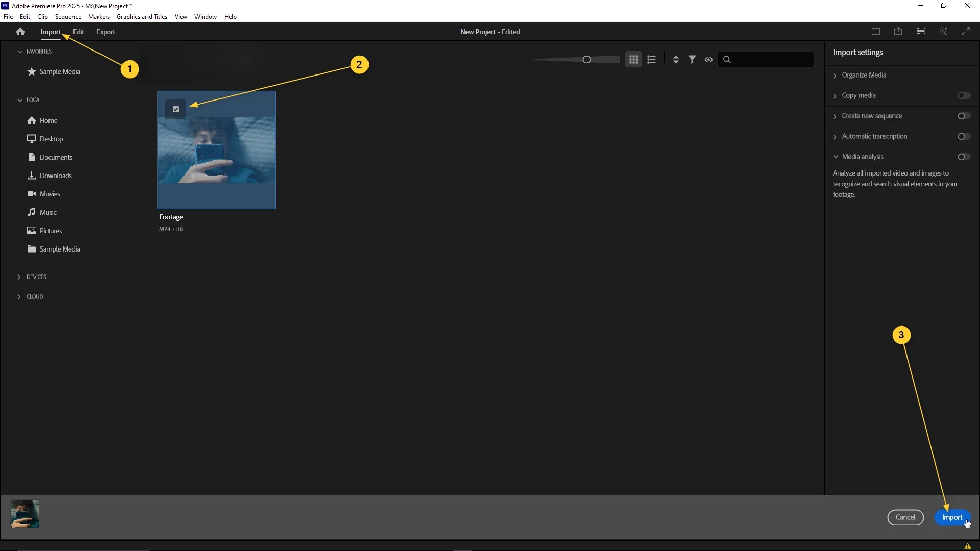
Task: Open the File menu
Action: [8, 17]
